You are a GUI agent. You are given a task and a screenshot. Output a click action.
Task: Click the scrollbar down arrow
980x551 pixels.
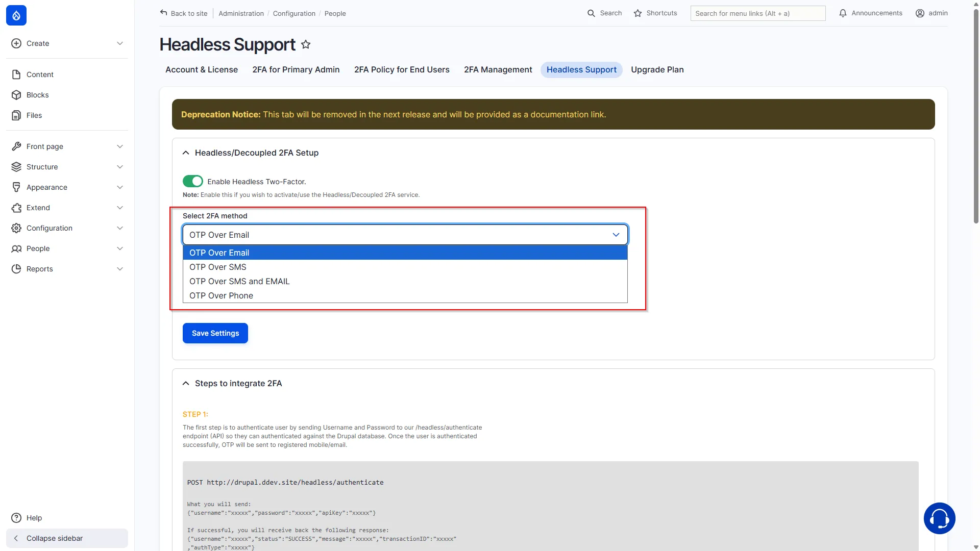[x=976, y=547]
